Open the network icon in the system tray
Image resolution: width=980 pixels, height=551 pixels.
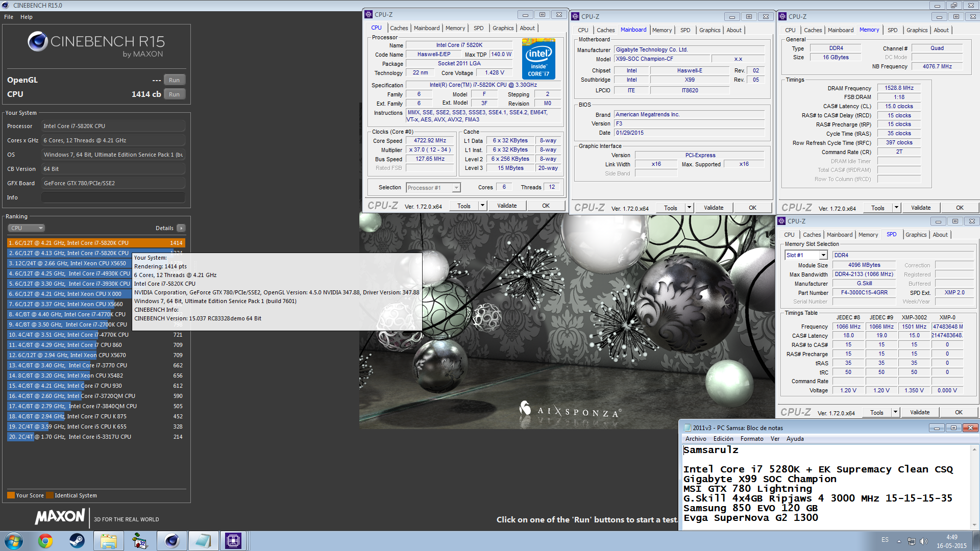911,541
